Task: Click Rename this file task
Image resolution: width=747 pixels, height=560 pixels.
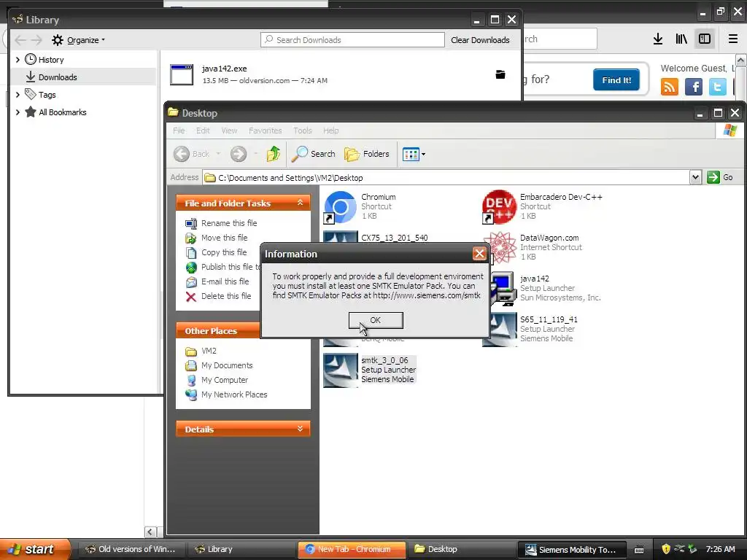Action: [228, 223]
